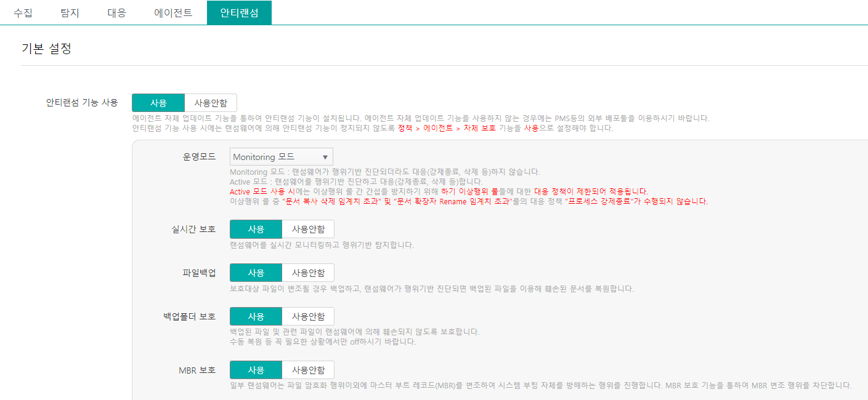The image size is (868, 400).
Task: Open the 탐지 tab
Action: click(x=70, y=11)
